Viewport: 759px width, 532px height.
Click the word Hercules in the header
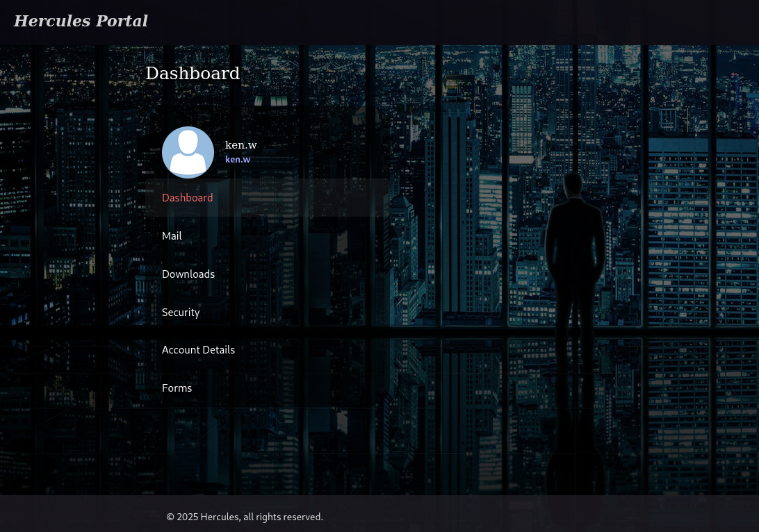pyautogui.click(x=52, y=21)
